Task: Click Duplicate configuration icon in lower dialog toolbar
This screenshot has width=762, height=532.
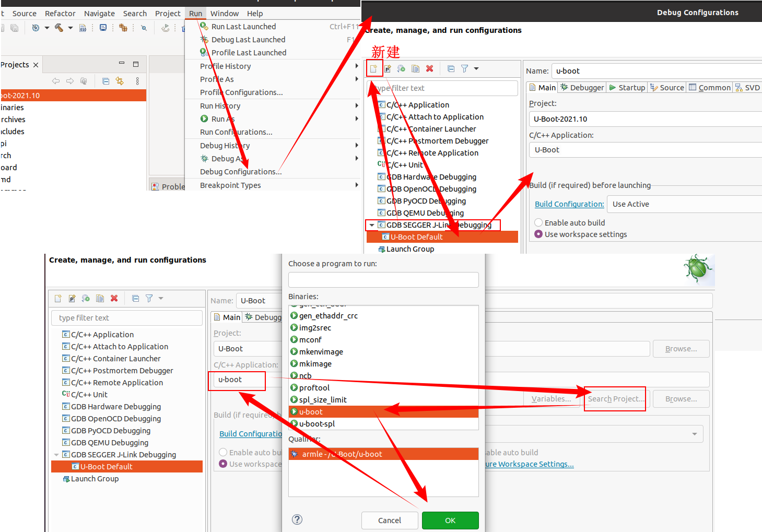Action: [x=100, y=298]
